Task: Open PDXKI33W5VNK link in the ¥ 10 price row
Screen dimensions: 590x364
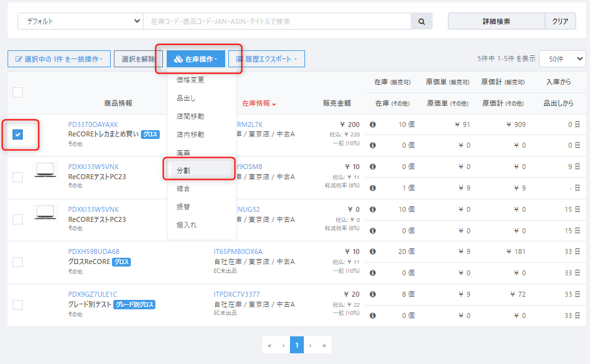Action: [93, 167]
